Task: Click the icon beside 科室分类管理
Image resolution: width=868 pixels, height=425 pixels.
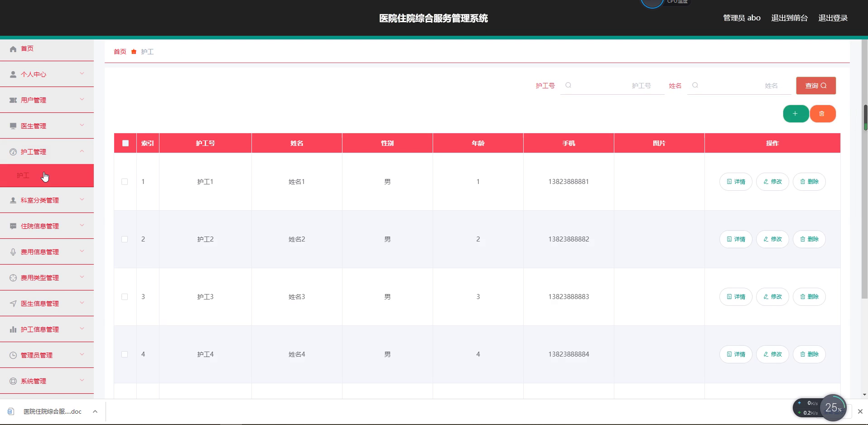Action: point(13,200)
